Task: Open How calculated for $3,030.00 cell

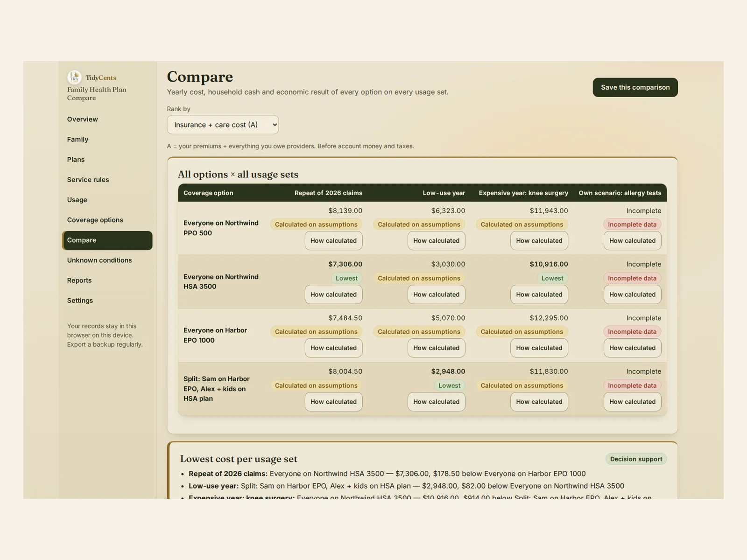Action: (436, 294)
